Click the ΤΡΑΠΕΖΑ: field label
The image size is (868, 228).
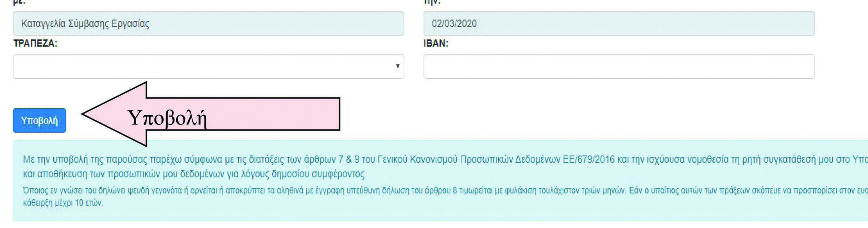pyautogui.click(x=35, y=43)
